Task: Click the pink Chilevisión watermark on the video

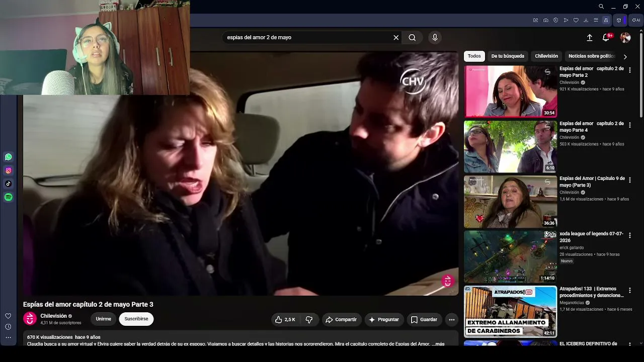Action: [x=447, y=281]
